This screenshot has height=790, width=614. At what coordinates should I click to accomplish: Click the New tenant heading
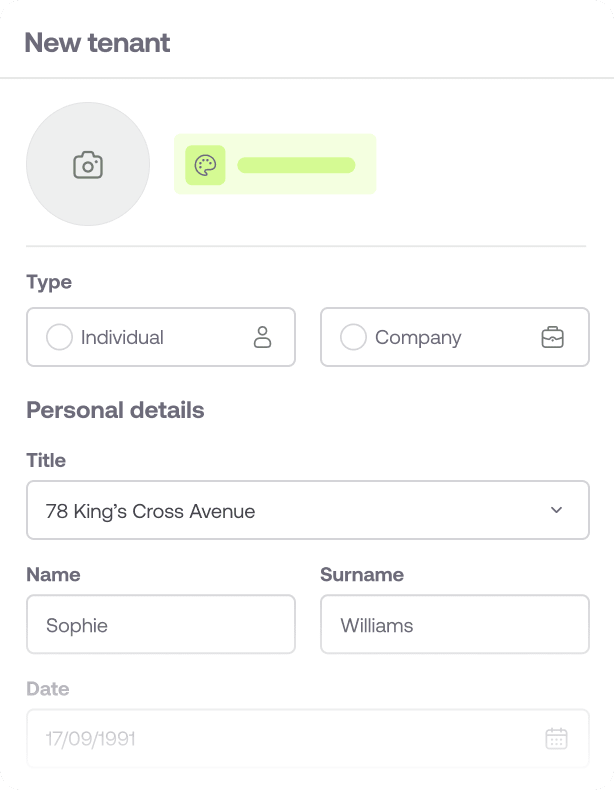tap(97, 43)
